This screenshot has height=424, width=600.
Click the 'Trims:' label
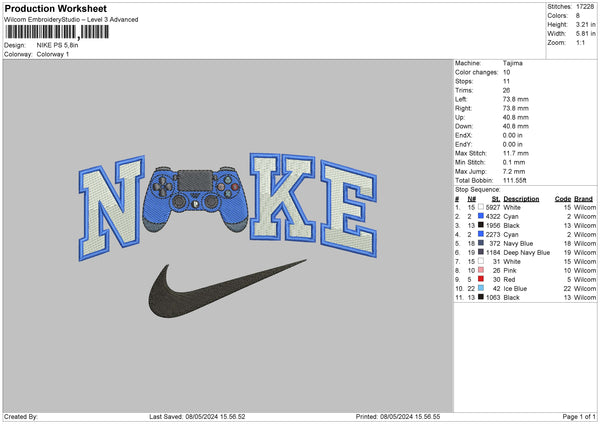464,90
